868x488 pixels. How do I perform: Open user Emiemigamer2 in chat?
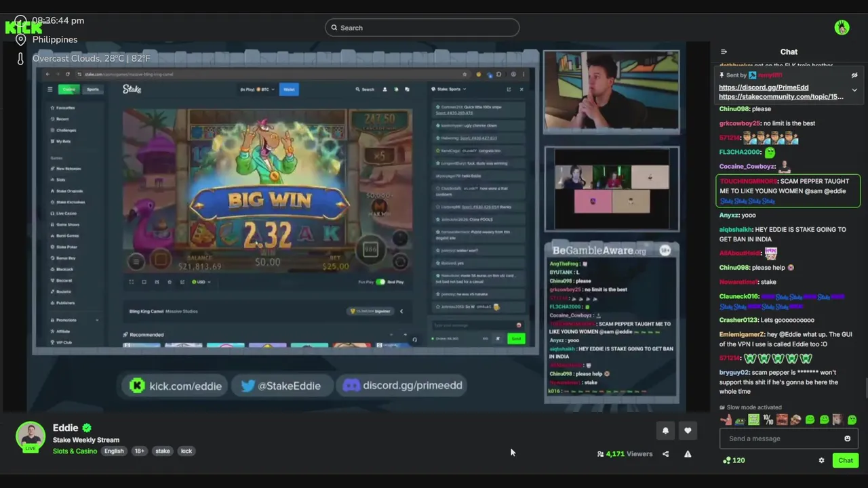[742, 334]
